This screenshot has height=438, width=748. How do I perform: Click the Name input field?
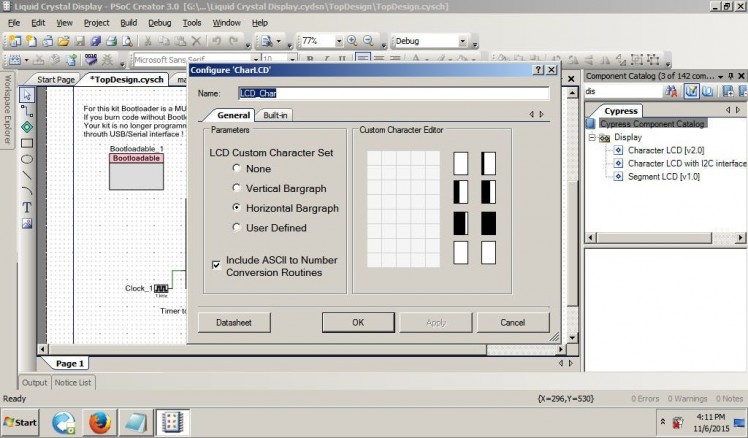click(386, 93)
